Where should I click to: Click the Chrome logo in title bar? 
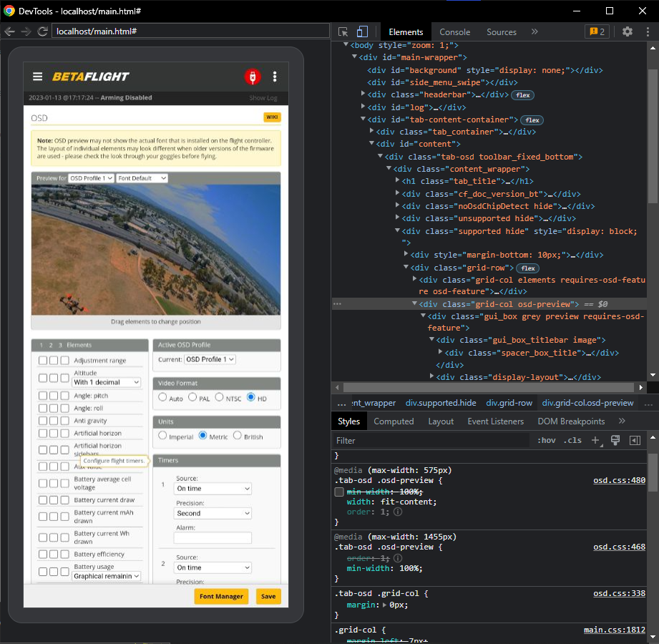click(9, 11)
